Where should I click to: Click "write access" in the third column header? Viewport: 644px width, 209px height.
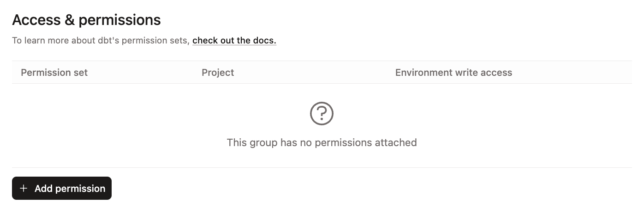coord(484,73)
